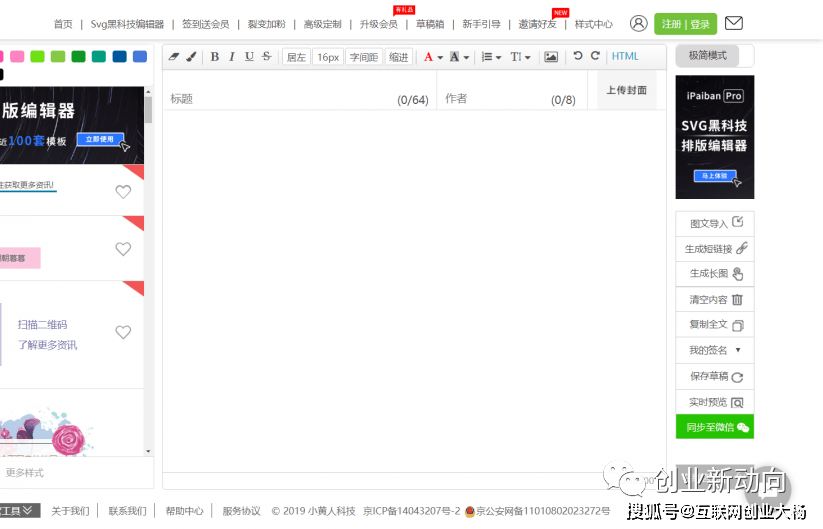Click 清空内容 trash button
823x529 pixels.
[715, 300]
